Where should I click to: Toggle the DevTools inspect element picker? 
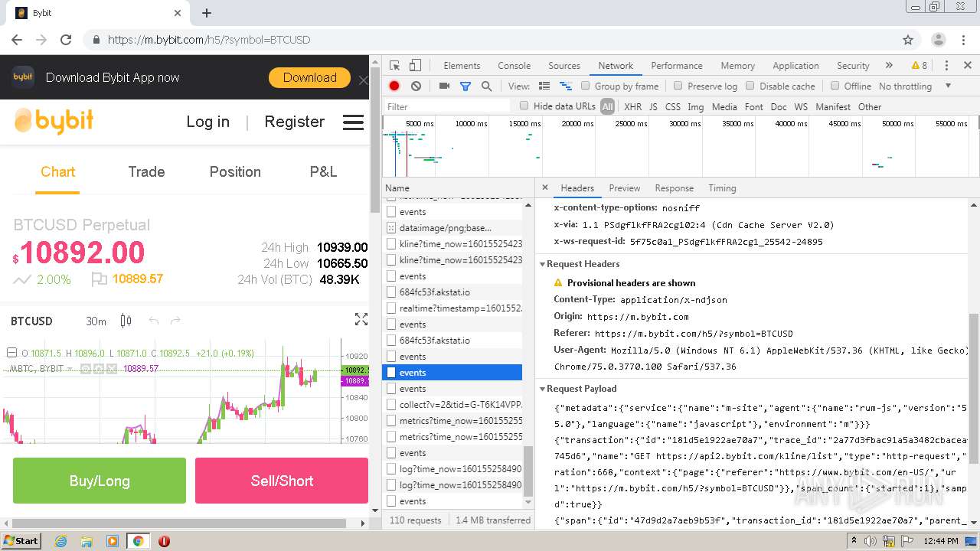[x=395, y=66]
